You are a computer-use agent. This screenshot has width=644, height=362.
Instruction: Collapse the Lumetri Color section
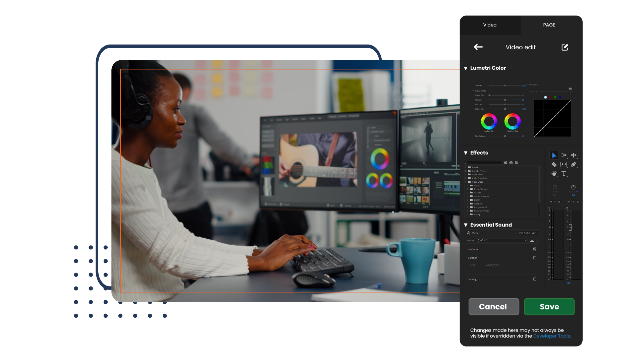466,68
